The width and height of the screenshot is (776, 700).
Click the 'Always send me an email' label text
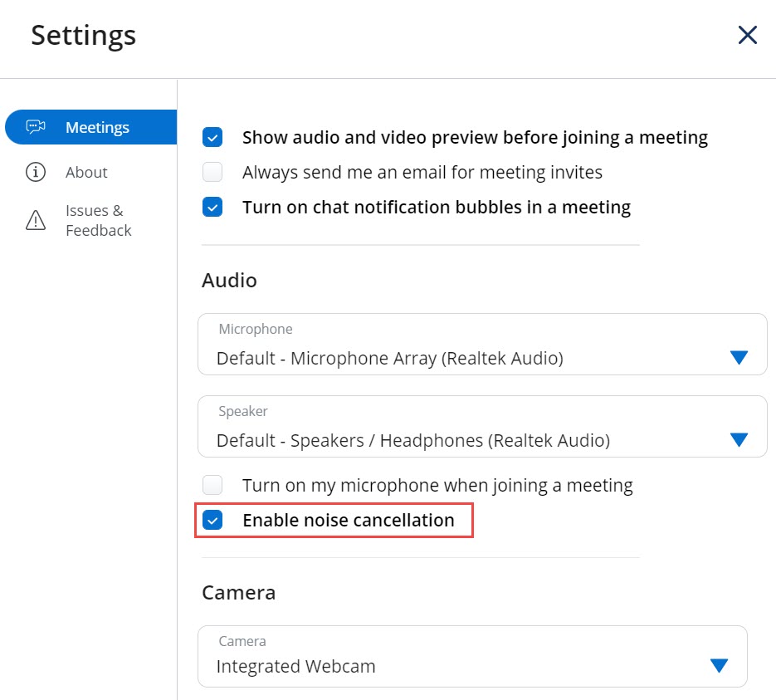coord(422,172)
